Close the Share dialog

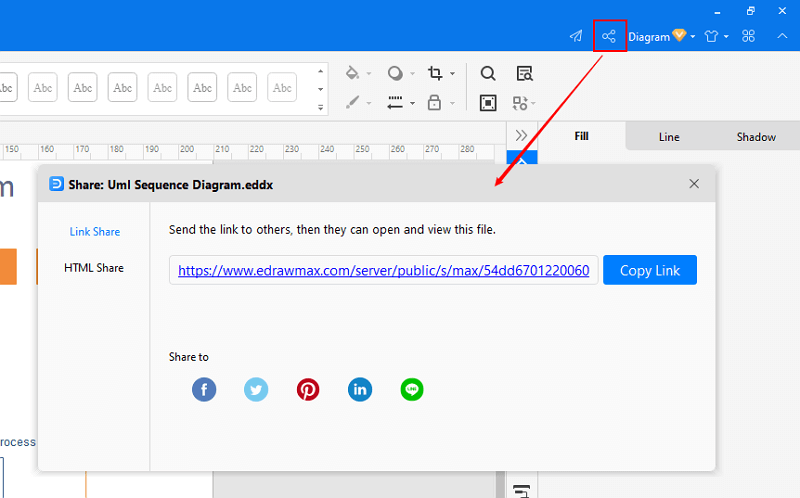[694, 184]
